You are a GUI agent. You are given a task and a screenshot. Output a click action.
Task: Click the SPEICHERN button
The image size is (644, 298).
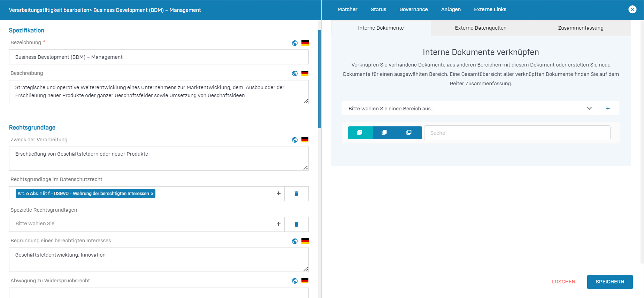point(609,282)
